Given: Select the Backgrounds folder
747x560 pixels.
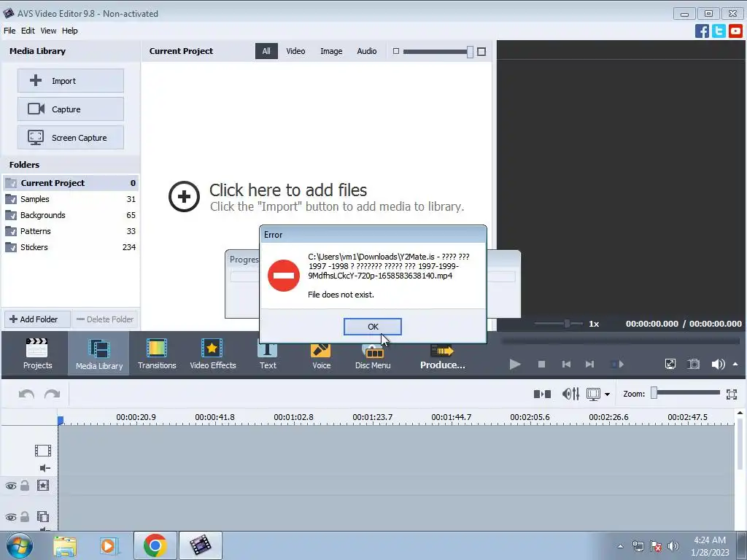Looking at the screenshot, I should [71, 215].
